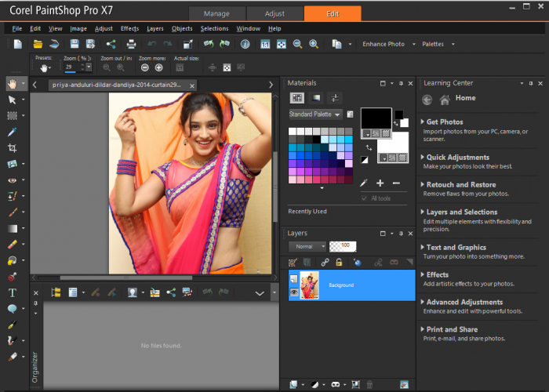Pick the Dropper tool in the toolbar

click(x=13, y=132)
